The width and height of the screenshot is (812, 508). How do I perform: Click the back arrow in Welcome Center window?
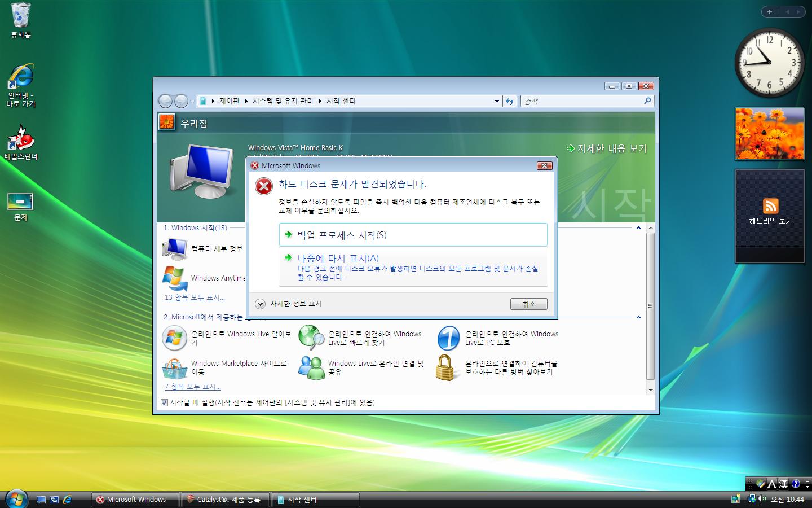[166, 101]
